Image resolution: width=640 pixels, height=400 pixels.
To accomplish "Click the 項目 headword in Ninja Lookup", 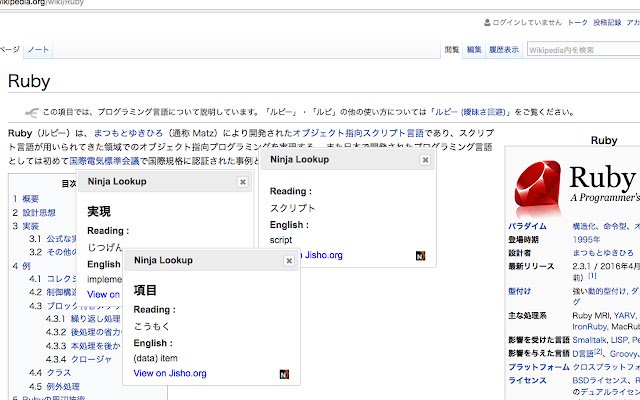I will coord(145,290).
